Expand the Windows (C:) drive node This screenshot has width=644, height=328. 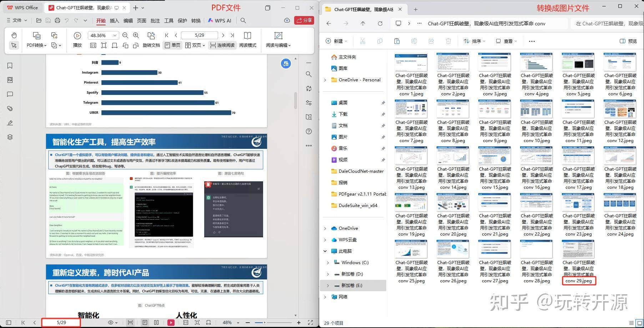328,262
